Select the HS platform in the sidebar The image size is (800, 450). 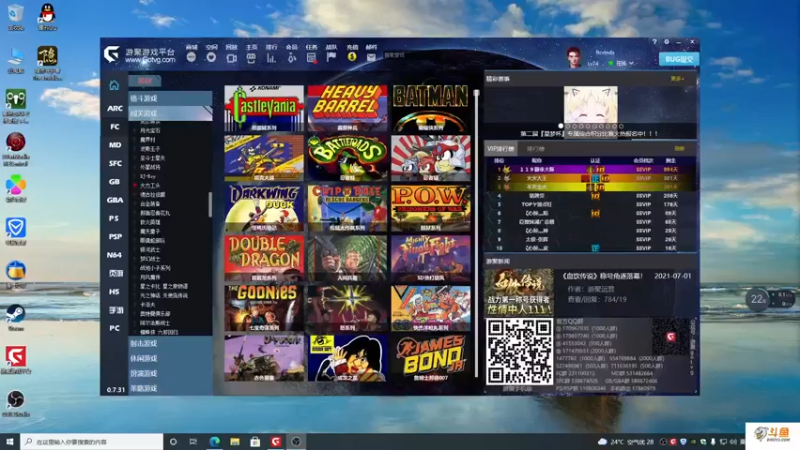(114, 292)
